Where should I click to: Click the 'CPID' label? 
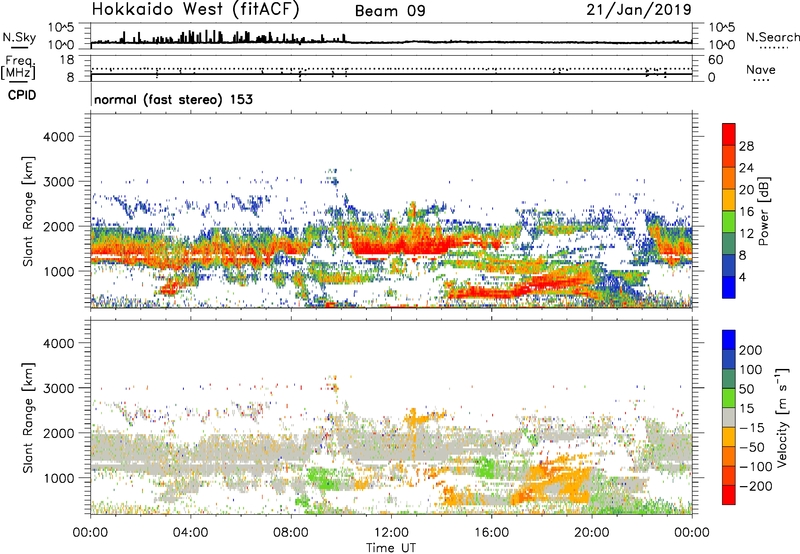tap(22, 95)
